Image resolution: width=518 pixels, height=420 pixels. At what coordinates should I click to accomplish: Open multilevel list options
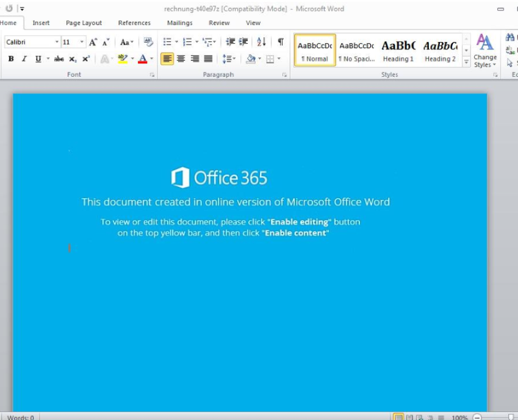tap(209, 41)
